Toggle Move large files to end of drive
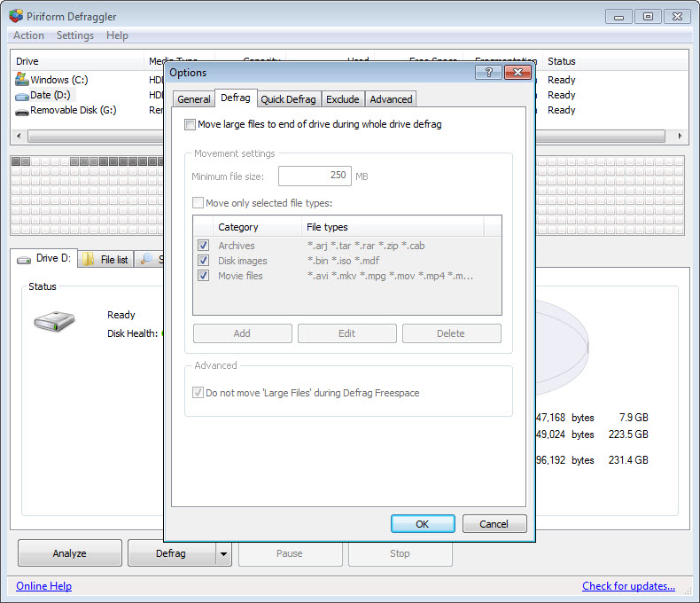Viewport: 700px width, 603px height. point(190,124)
